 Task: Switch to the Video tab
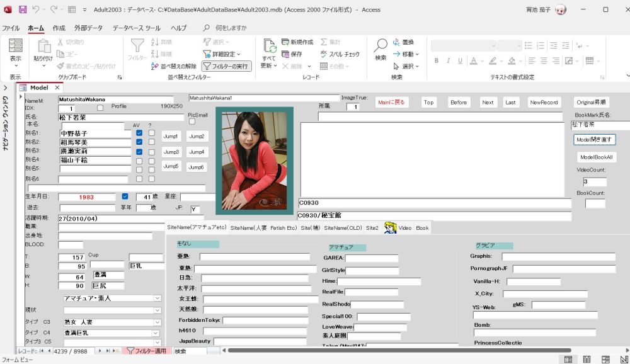(404, 228)
